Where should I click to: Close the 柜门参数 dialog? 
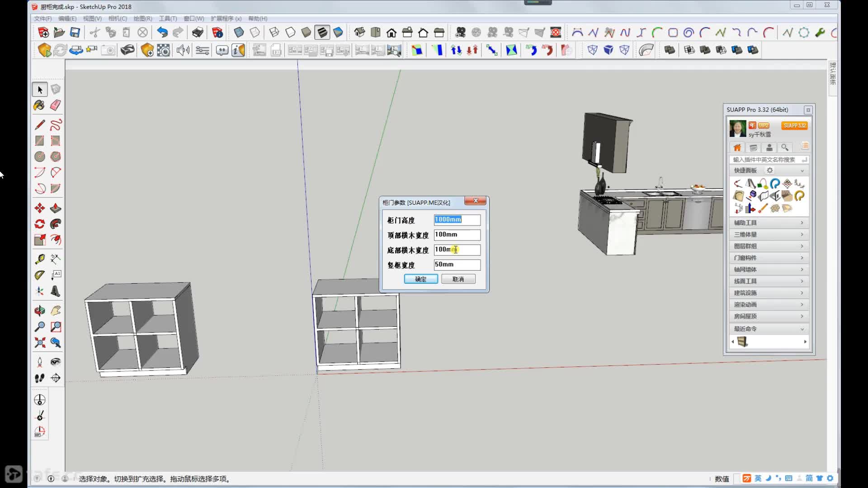(x=476, y=201)
